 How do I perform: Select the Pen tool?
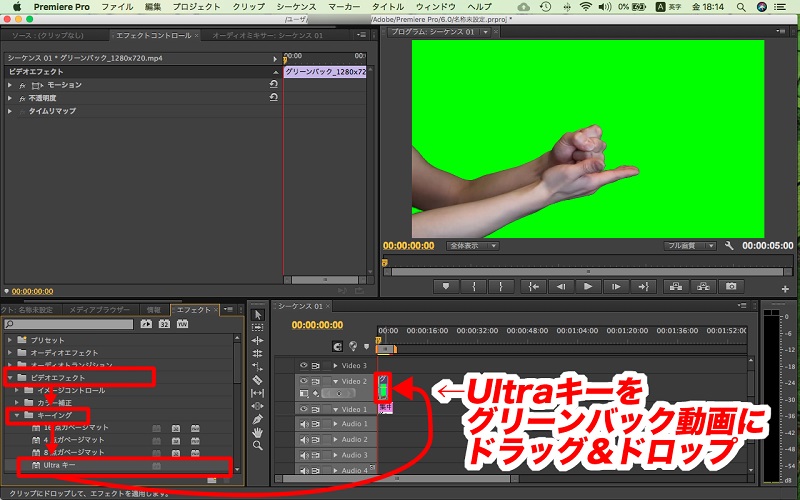(258, 419)
